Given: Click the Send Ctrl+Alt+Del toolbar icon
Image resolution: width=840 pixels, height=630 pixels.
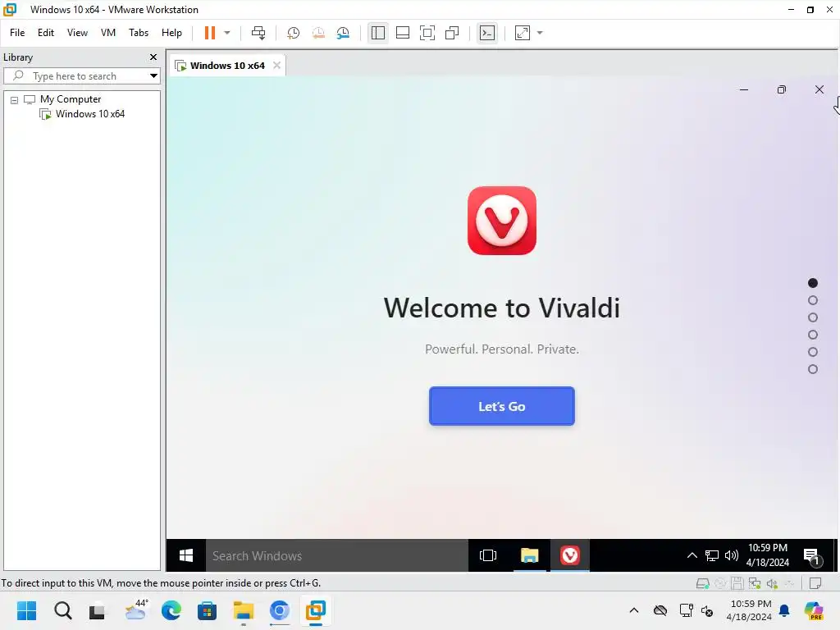Looking at the screenshot, I should click(258, 33).
